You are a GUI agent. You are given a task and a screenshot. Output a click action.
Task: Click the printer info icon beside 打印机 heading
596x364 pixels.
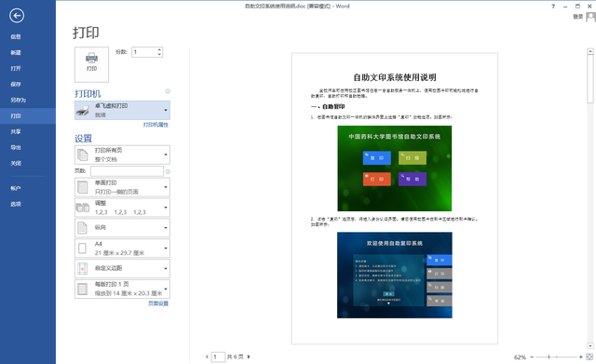click(168, 91)
